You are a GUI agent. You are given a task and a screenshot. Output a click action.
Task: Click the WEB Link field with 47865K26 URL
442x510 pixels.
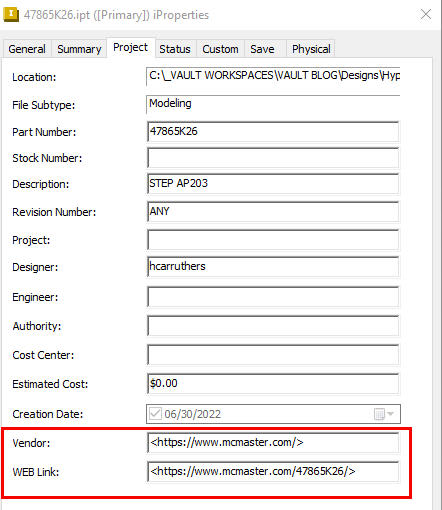point(273,472)
